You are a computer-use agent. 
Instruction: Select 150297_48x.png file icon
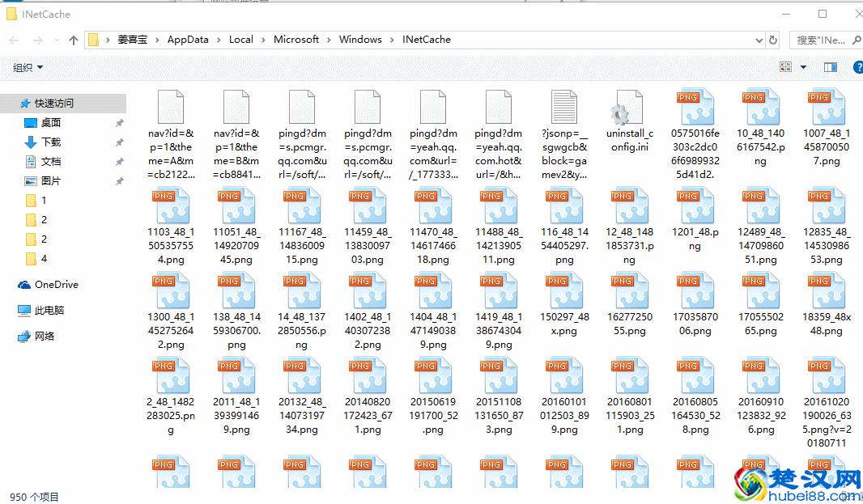(563, 291)
